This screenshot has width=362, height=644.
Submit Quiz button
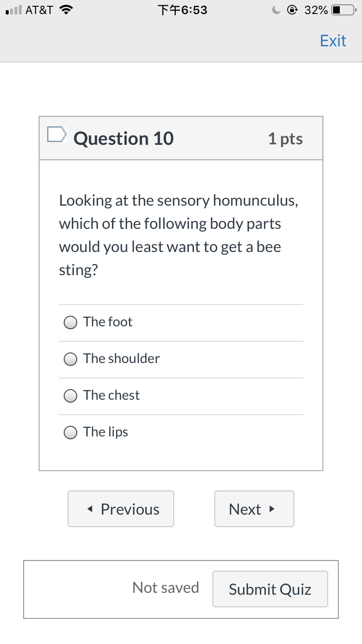(270, 589)
